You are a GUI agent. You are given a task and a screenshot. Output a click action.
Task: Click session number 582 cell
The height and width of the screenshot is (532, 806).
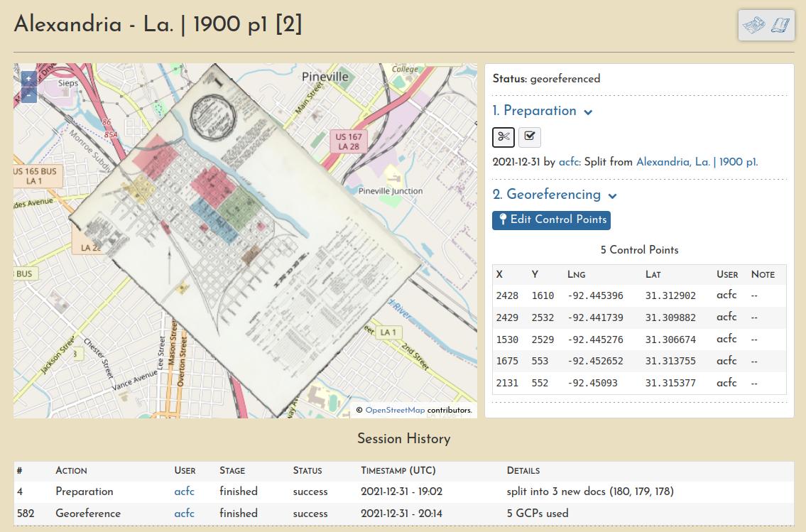26,514
